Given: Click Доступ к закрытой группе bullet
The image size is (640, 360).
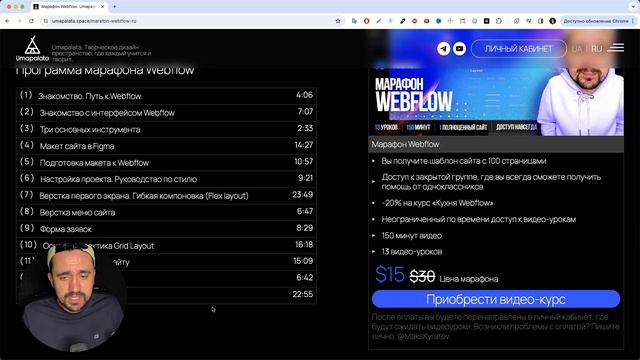Looking at the screenshot, I should tap(491, 182).
